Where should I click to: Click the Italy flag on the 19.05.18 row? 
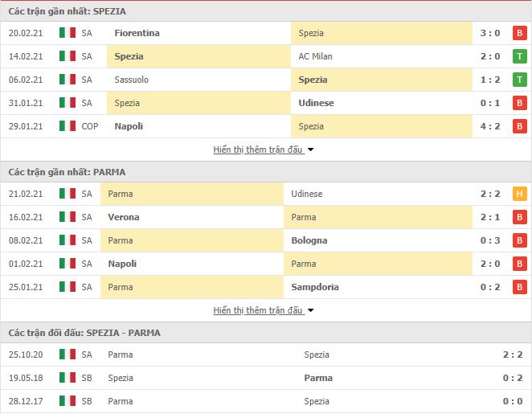tap(68, 378)
